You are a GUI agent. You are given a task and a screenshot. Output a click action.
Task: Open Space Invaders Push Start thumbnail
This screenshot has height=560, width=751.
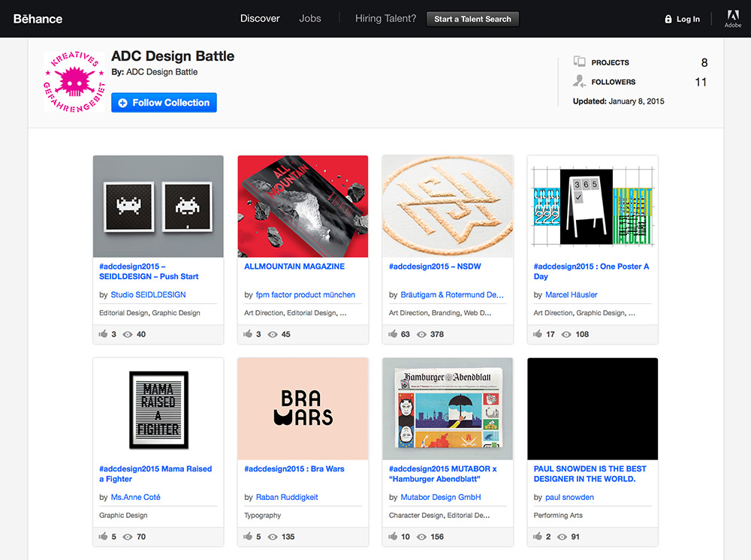pos(158,206)
